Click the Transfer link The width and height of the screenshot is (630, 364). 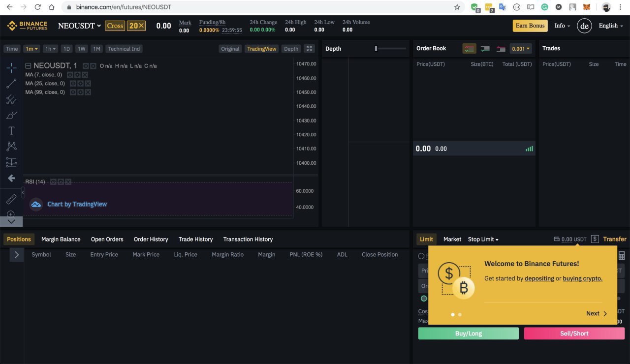(x=615, y=239)
